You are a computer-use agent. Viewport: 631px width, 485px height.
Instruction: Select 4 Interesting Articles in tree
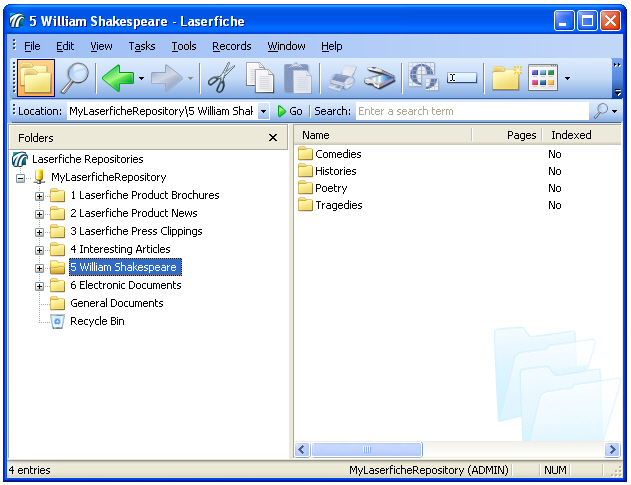coord(120,250)
